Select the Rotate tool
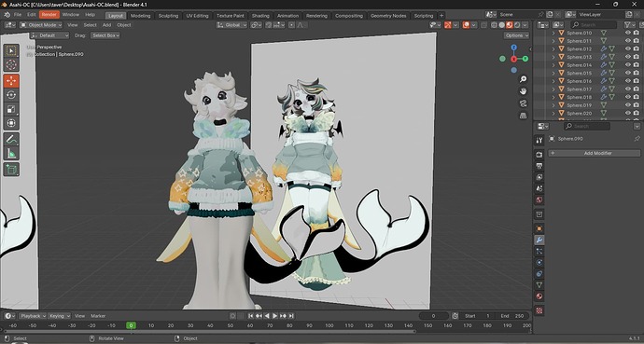The width and height of the screenshot is (644, 344). tap(11, 95)
